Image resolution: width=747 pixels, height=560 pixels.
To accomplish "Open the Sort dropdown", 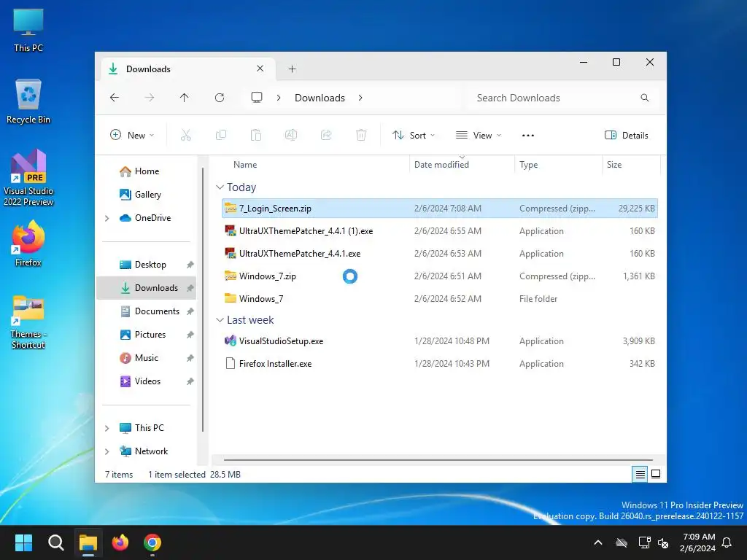I will point(414,135).
